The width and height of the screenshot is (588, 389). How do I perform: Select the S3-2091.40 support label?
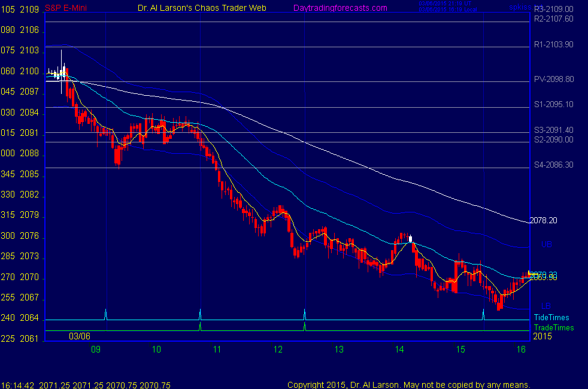point(553,130)
